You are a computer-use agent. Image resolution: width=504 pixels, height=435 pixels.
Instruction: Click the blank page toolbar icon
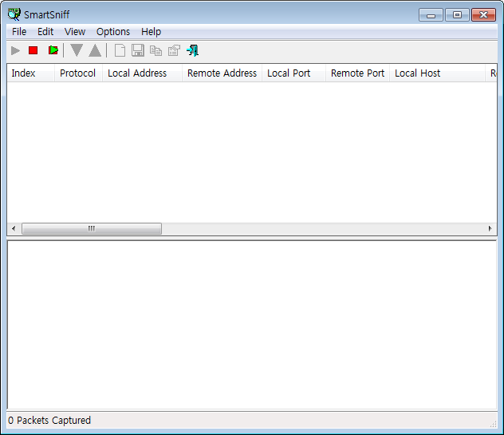(x=120, y=50)
